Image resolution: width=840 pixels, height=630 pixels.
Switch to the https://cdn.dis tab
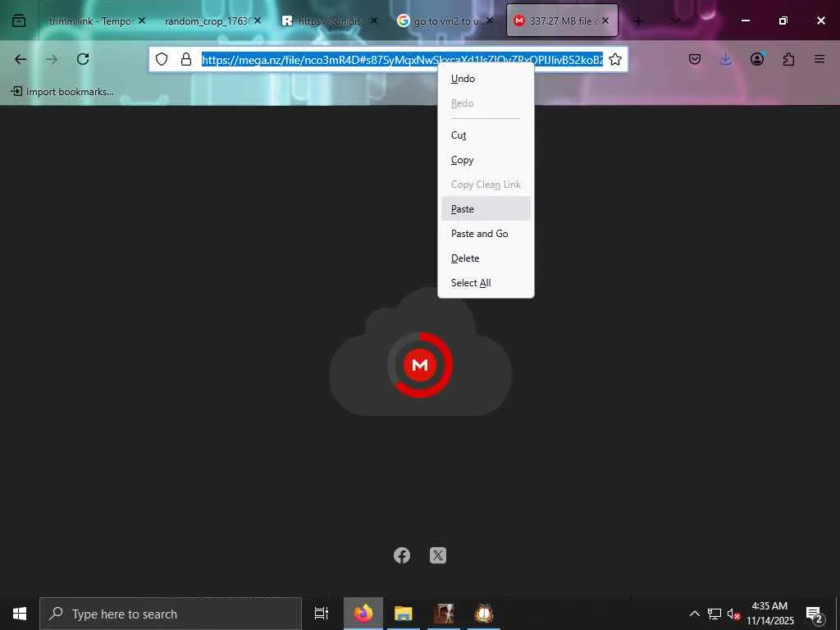tap(329, 21)
